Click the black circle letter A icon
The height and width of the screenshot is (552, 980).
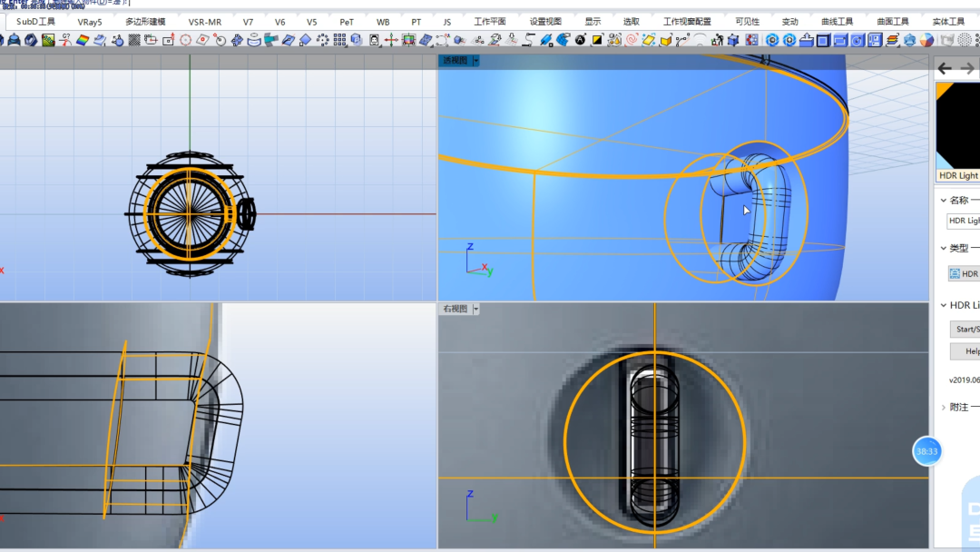click(x=581, y=41)
